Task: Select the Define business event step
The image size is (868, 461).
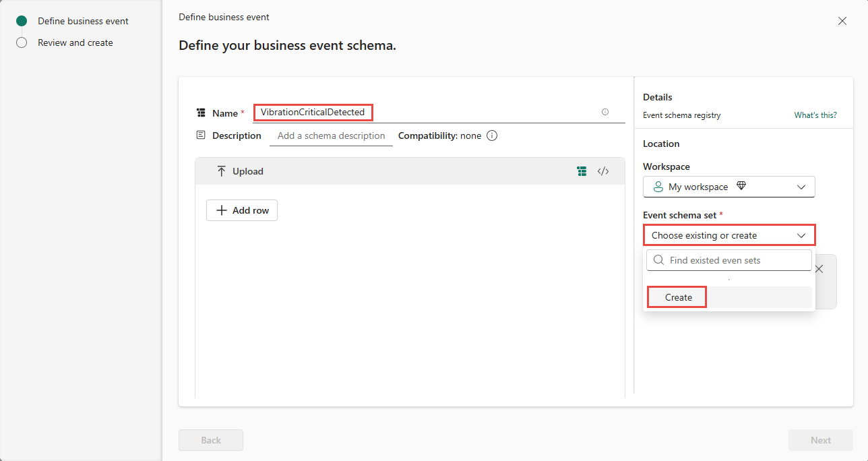Action: tap(83, 21)
